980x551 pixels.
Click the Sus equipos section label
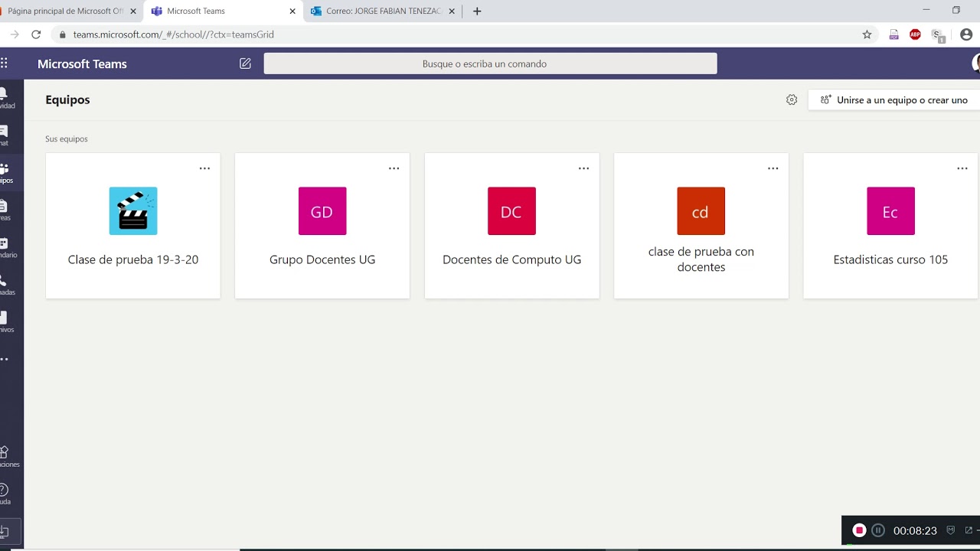pyautogui.click(x=67, y=139)
